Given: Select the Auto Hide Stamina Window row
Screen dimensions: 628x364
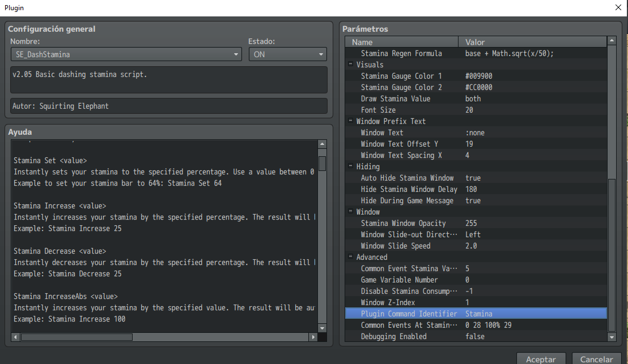Looking at the screenshot, I should [476, 178].
